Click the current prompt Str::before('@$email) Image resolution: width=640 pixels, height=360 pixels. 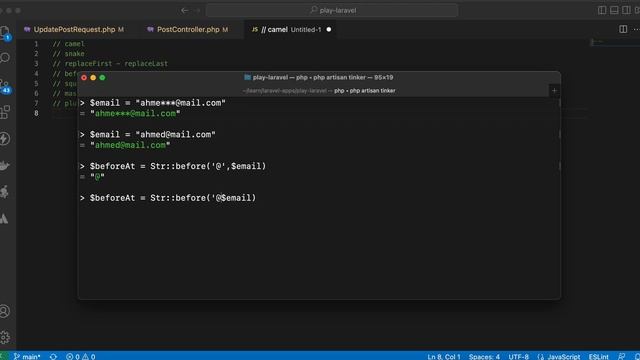[x=203, y=198]
